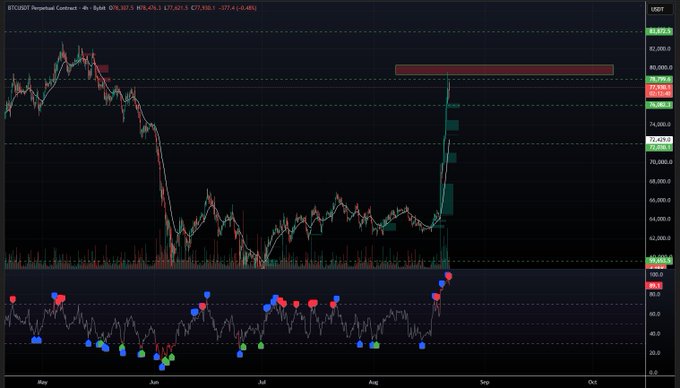Click the 100.0 oscillator scale value

click(656, 275)
